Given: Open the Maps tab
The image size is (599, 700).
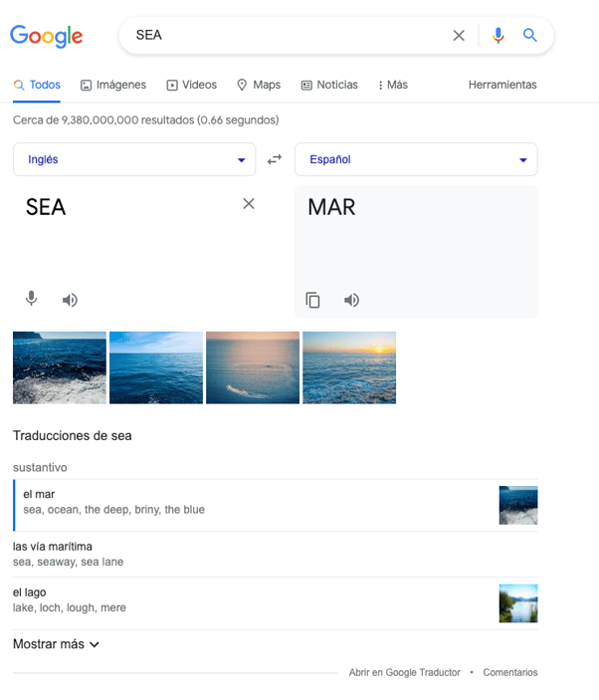Looking at the screenshot, I should tap(259, 85).
